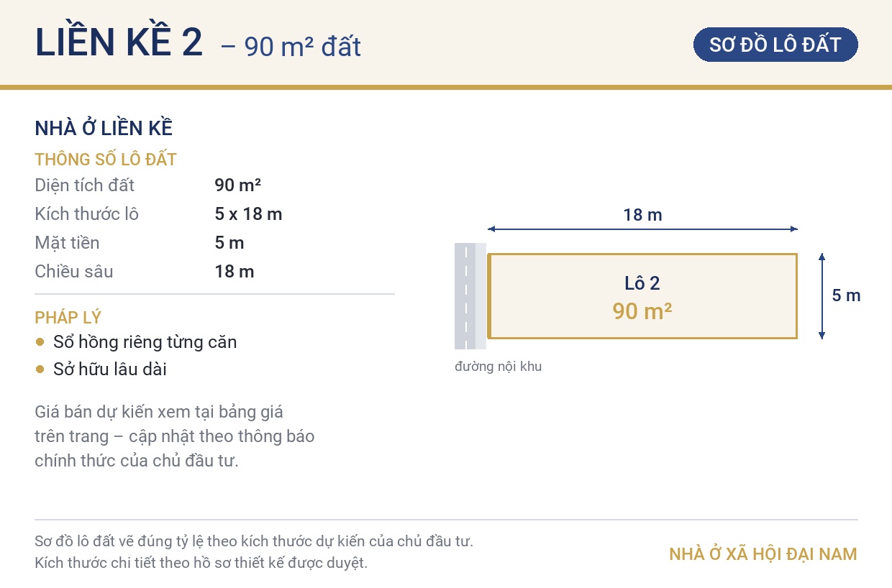892x588 pixels.
Task: Click the Chiều sâu 18 m value
Action: 235,272
